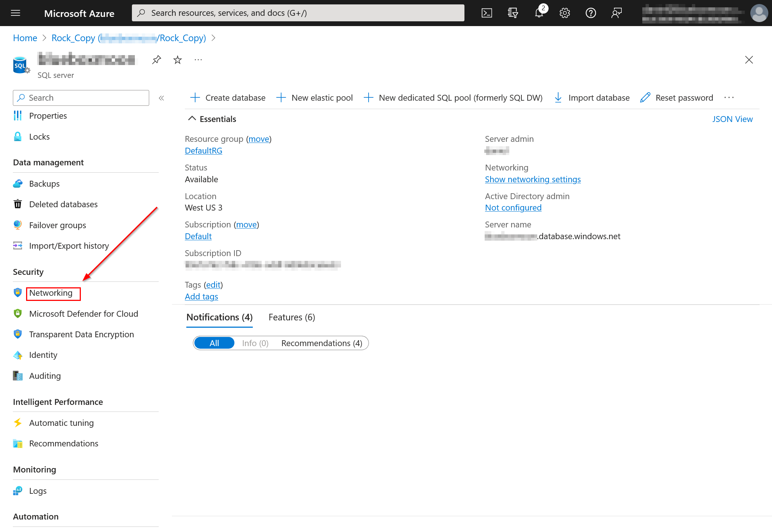Expand more toolbar commands ellipsis
The image size is (772, 532).
729,98
